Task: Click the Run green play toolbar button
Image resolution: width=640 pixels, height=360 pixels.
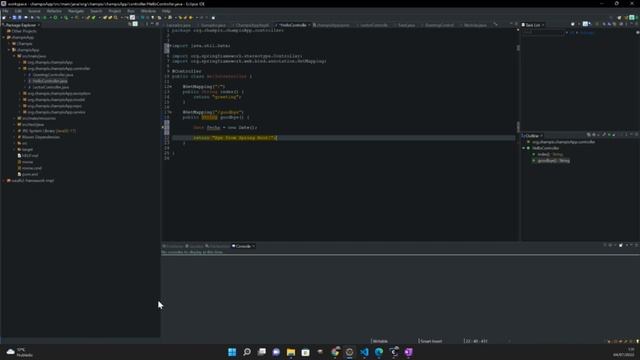Action: tap(55, 18)
